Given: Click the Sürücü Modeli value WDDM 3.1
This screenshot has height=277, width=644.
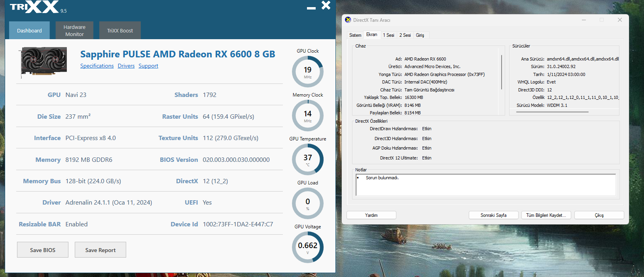Looking at the screenshot, I should [557, 105].
